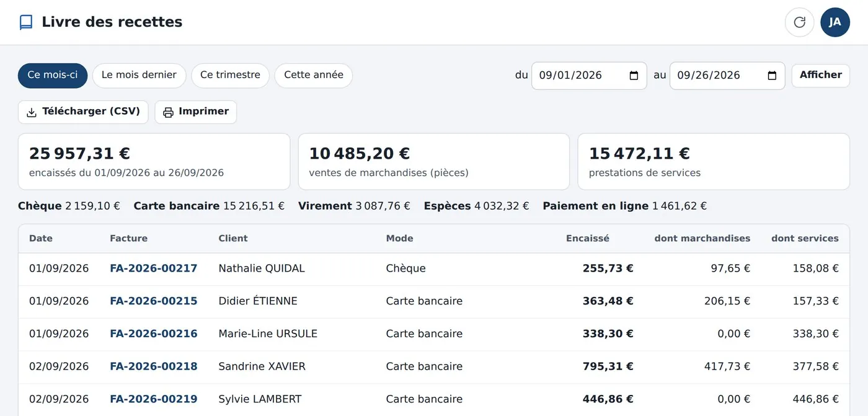Image resolution: width=868 pixels, height=416 pixels.
Task: Click the Livre des recettes page title
Action: 112,22
